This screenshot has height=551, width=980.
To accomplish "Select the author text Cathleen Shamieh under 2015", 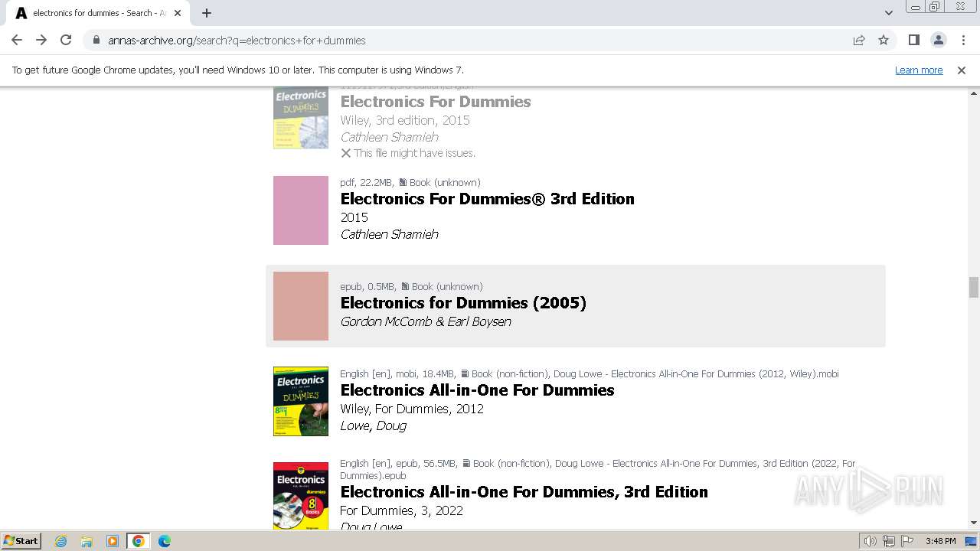I will click(389, 234).
